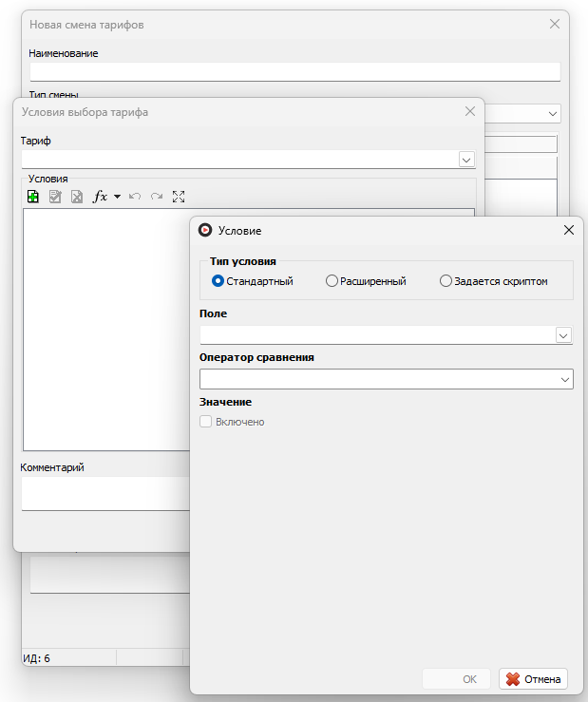The width and height of the screenshot is (588, 702).
Task: Close the Условие dialog
Action: pyautogui.click(x=569, y=230)
